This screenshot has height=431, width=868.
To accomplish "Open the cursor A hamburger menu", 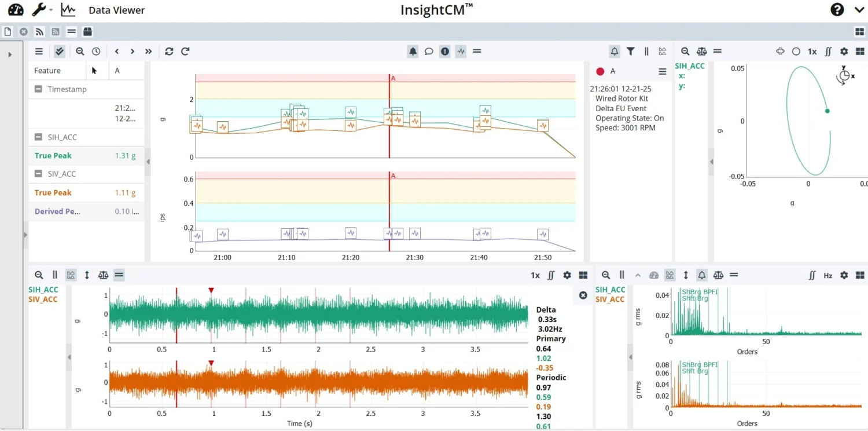I will tap(663, 71).
